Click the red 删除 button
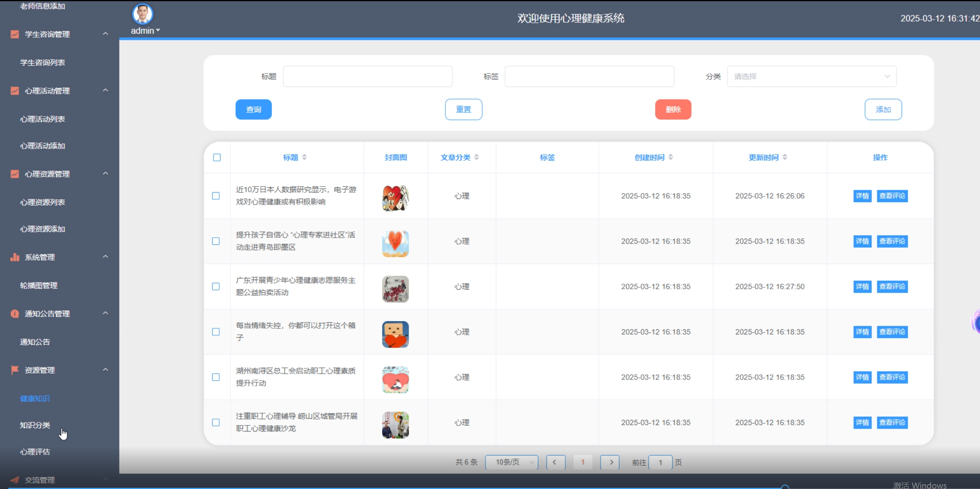Viewport: 980px width, 489px height. 673,109
